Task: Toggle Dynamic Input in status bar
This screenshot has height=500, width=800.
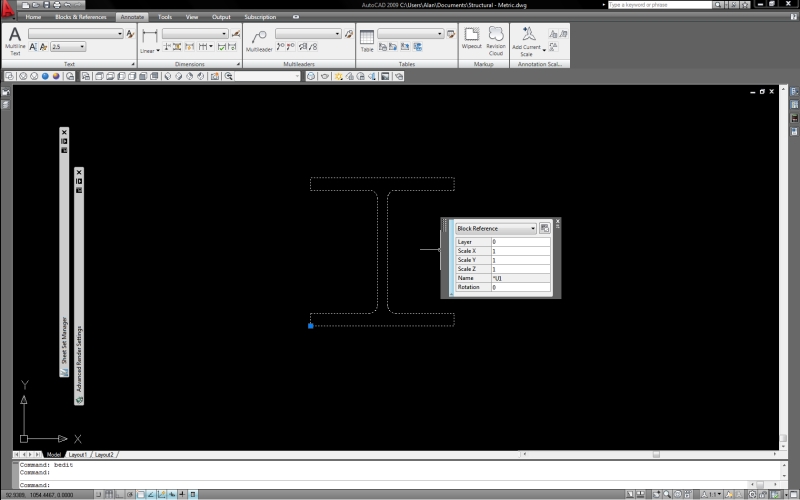Action: tap(172, 494)
